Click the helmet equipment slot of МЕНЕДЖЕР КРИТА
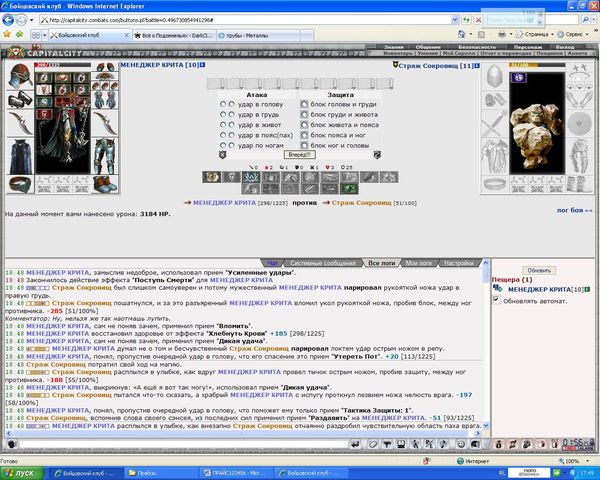This screenshot has height=480, width=600. pos(20,76)
